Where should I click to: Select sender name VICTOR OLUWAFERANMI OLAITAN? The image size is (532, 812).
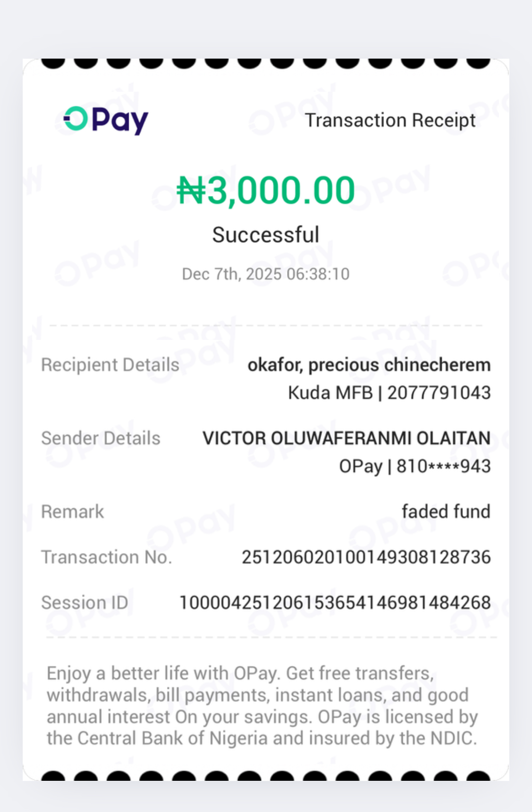tap(346, 438)
